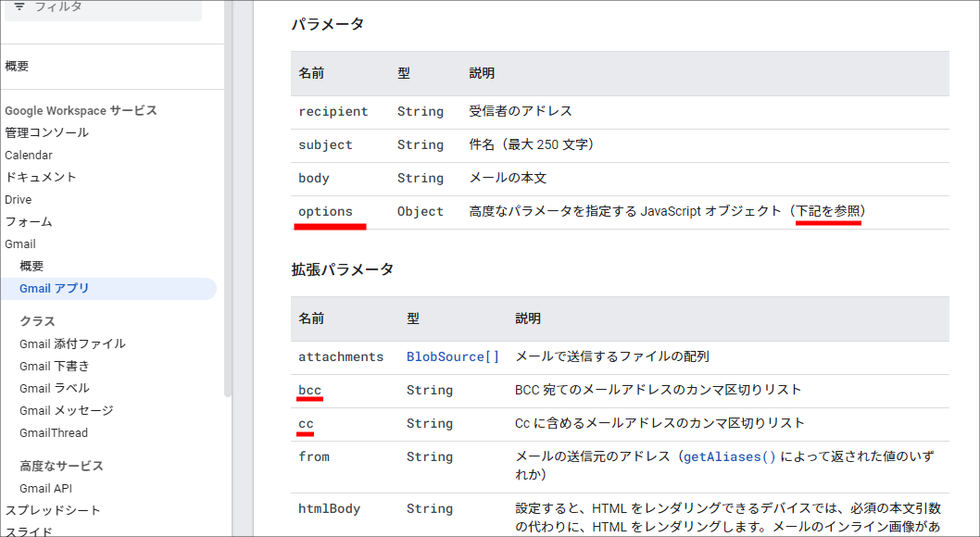This screenshot has height=537, width=980.
Task: Click the filter icon in sidebar
Action: pos(19,6)
